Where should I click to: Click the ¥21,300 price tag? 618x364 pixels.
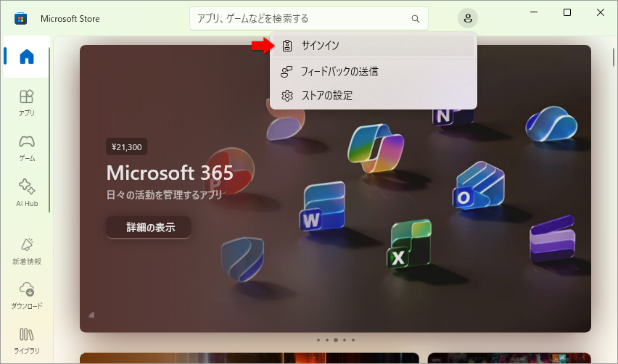[x=127, y=147]
